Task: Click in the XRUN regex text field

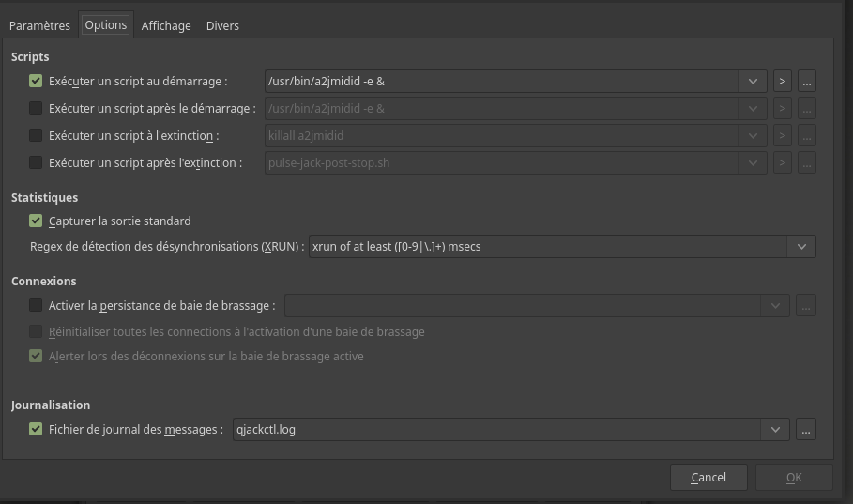Action: [x=544, y=247]
